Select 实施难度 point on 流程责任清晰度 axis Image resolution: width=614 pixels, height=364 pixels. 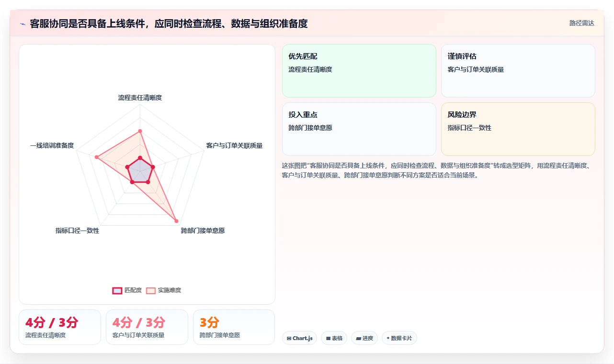140,131
